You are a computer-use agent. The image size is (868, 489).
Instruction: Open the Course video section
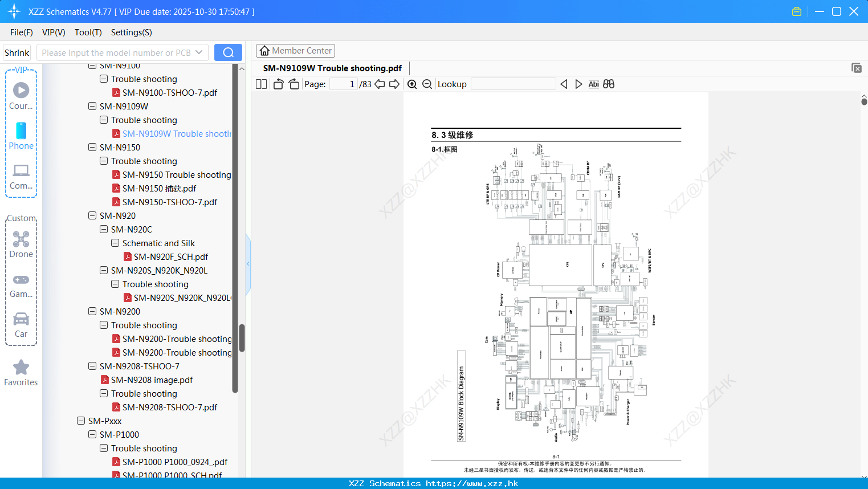[21, 96]
